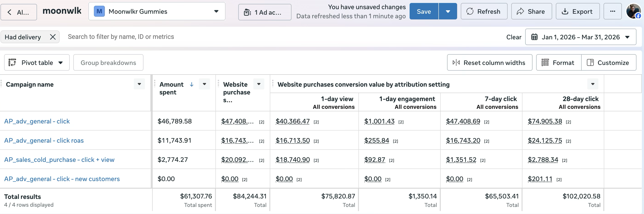Go back using the All reports arrow

19,12
